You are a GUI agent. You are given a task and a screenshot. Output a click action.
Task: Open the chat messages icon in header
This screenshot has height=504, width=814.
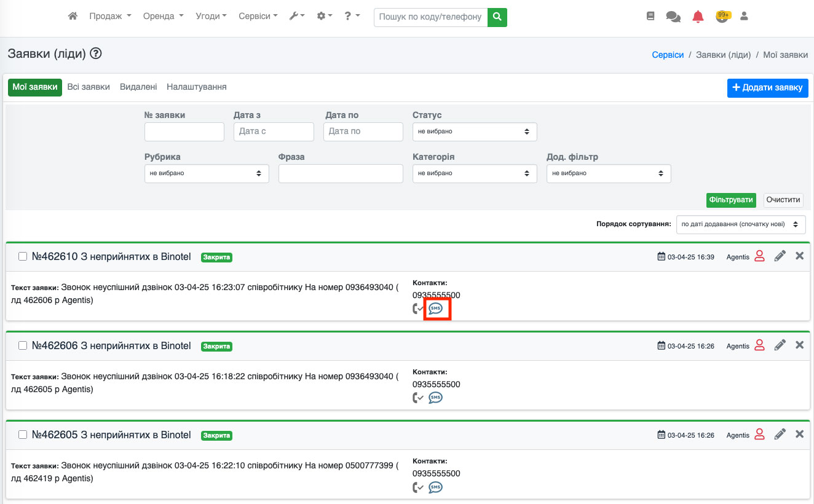673,17
